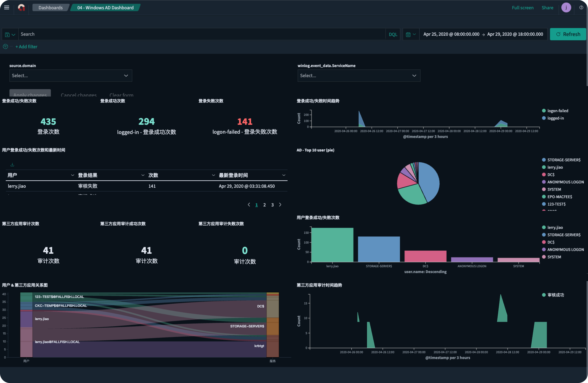Viewport: 588px width, 383px height.
Task: Toggle logon-failed series in trend legend
Action: (557, 111)
